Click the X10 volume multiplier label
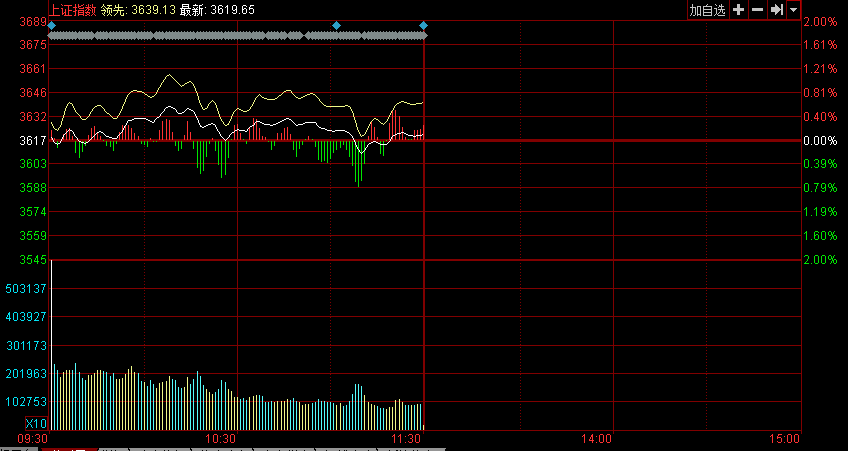The height and width of the screenshot is (451, 848). click(x=33, y=425)
